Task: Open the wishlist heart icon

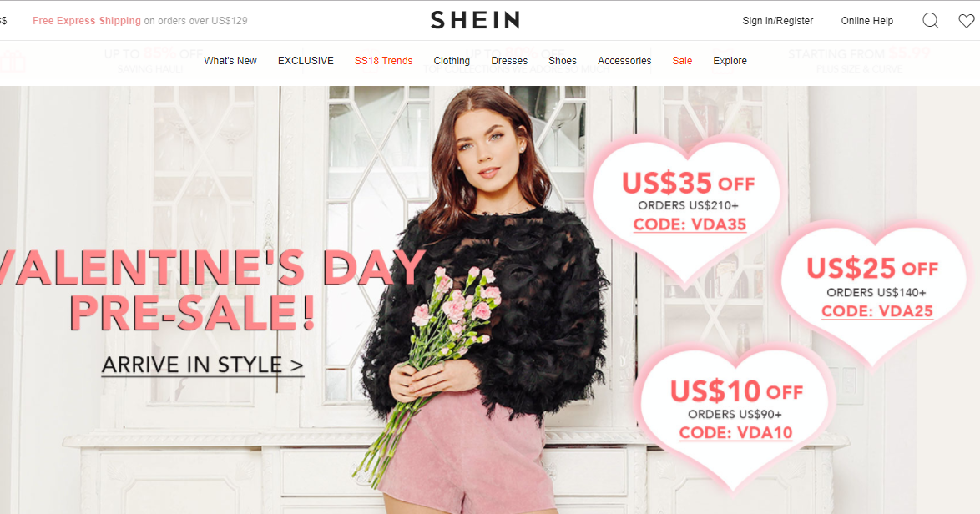Action: 967,21
